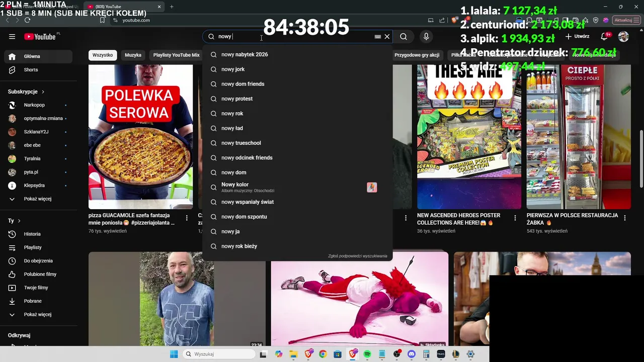
Task: Open Discord from the taskbar
Action: (412, 354)
